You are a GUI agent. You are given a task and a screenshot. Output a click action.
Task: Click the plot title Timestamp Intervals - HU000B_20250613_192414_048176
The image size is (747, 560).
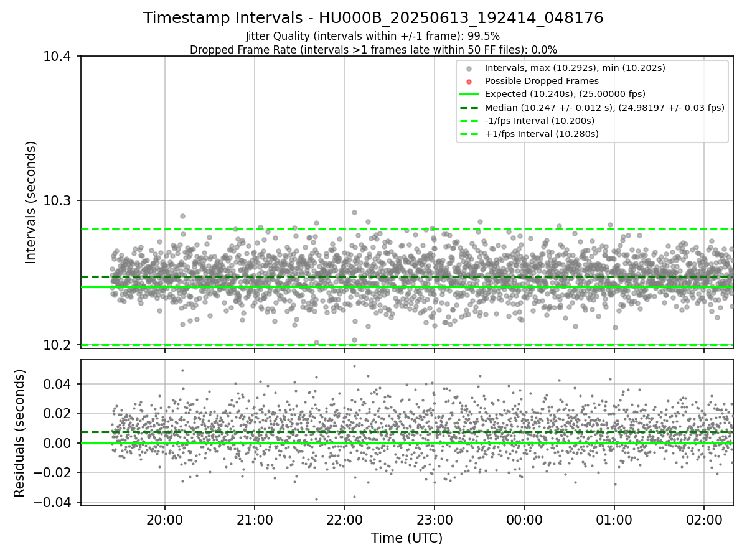pos(373,18)
